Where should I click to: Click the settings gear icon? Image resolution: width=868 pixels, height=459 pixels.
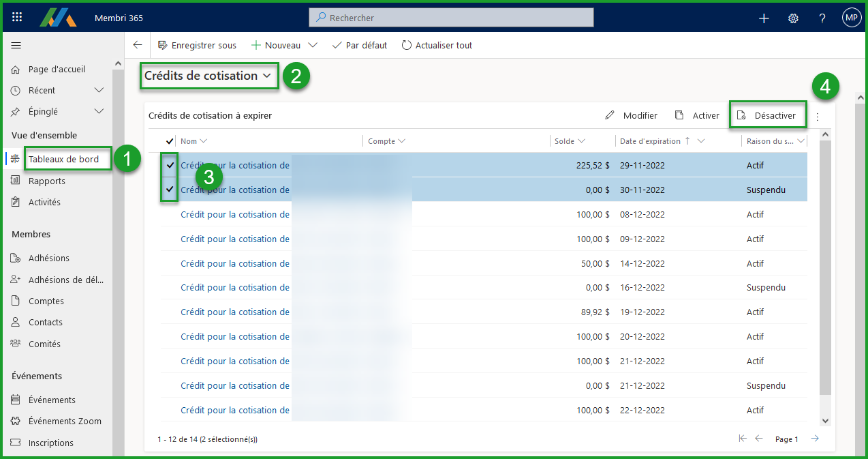[x=793, y=18]
